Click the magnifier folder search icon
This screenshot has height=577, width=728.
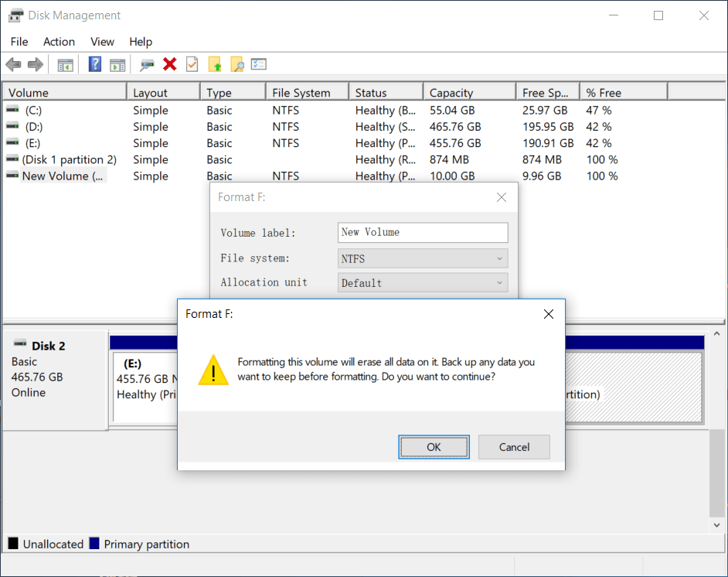pos(236,64)
